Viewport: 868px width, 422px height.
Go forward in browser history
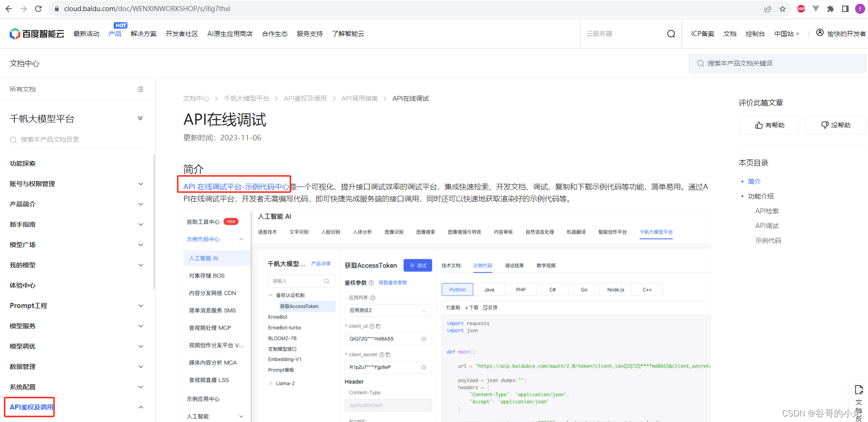coord(24,9)
